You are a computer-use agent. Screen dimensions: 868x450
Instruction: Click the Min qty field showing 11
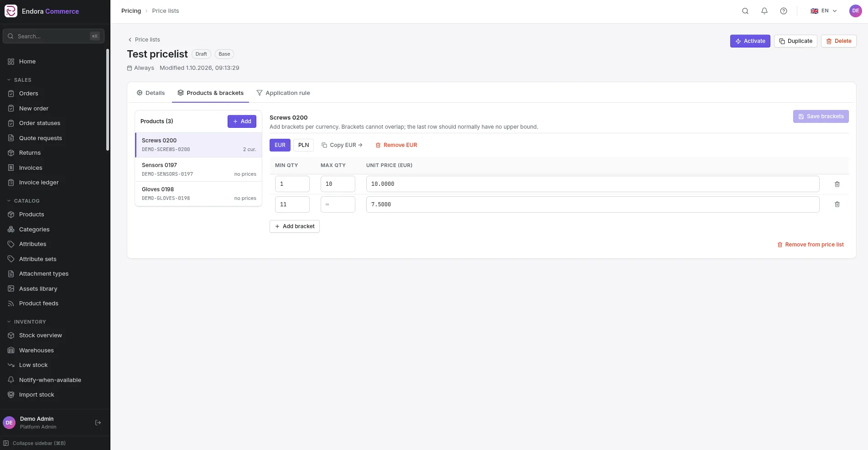[292, 204]
